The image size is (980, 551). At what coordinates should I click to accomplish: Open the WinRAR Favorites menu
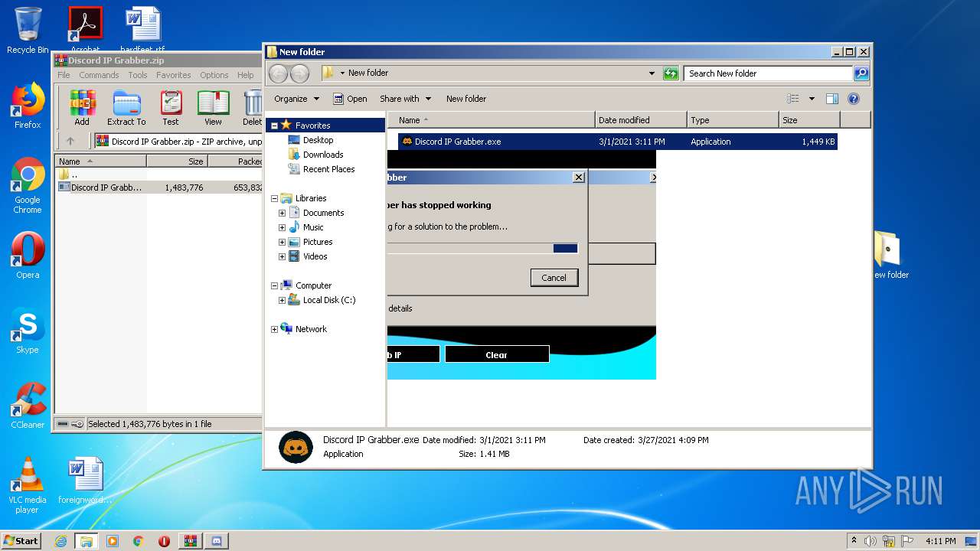pyautogui.click(x=174, y=75)
